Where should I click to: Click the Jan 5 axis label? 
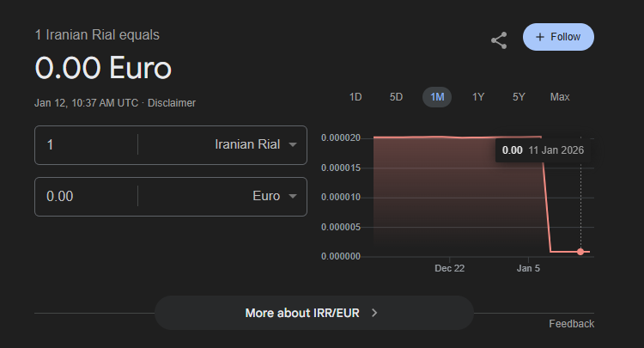tap(528, 268)
